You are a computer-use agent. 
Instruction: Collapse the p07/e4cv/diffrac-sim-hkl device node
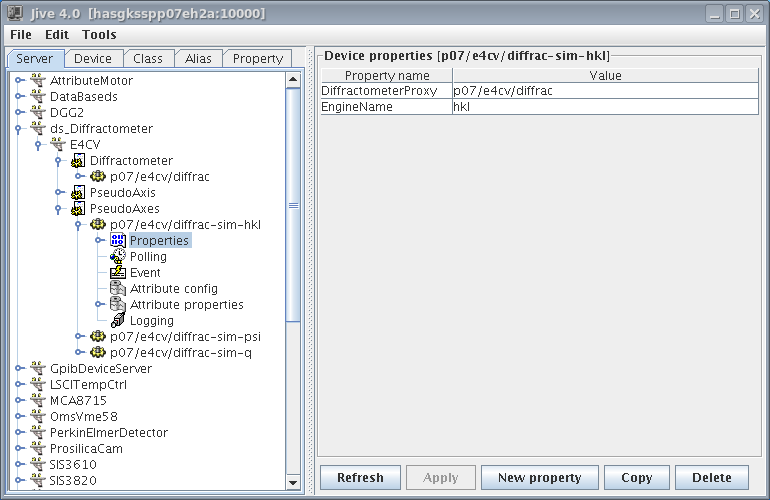pos(79,225)
